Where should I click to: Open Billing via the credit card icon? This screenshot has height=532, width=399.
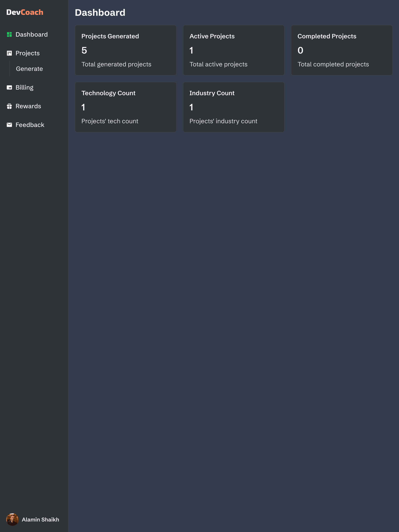[x=9, y=88]
